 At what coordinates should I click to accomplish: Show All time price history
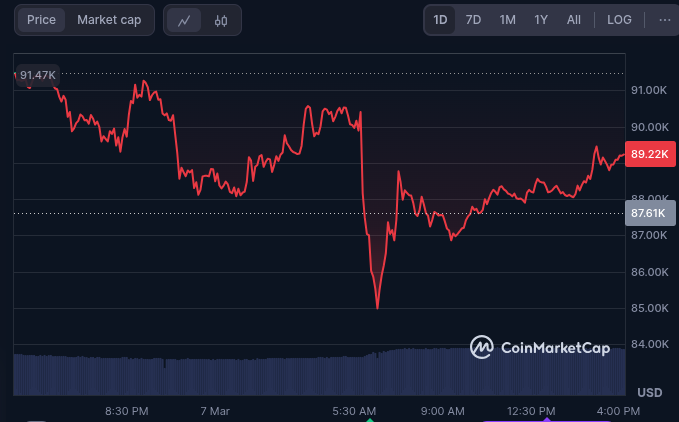click(574, 19)
